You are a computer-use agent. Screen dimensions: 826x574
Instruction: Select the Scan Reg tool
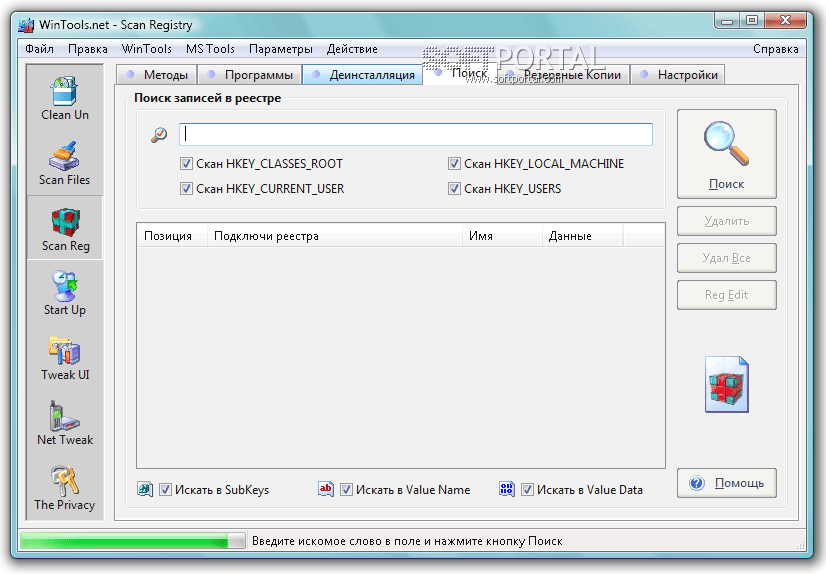pos(65,229)
